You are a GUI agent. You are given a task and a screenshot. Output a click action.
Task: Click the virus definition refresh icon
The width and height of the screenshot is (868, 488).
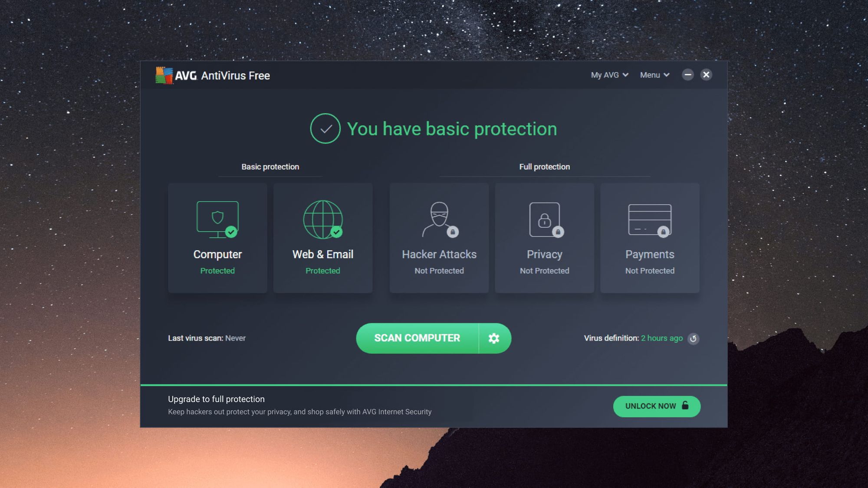(693, 338)
